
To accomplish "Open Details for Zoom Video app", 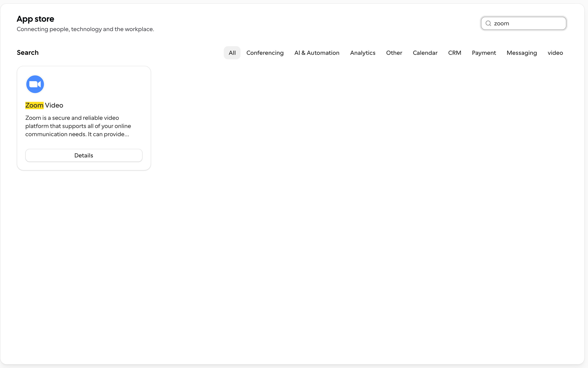I will (84, 155).
